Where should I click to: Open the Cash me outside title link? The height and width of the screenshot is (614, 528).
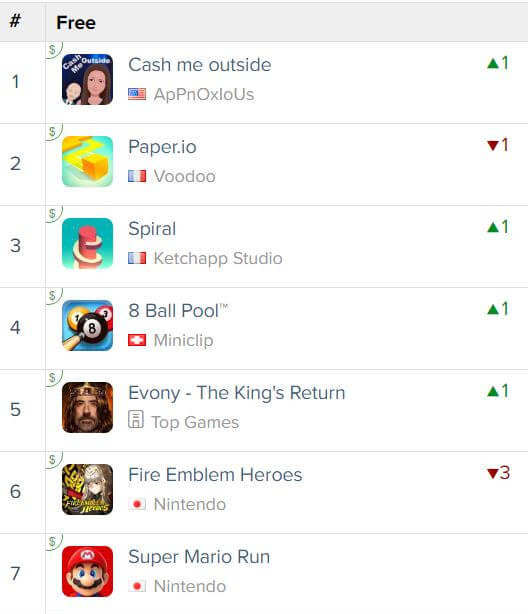click(x=200, y=65)
